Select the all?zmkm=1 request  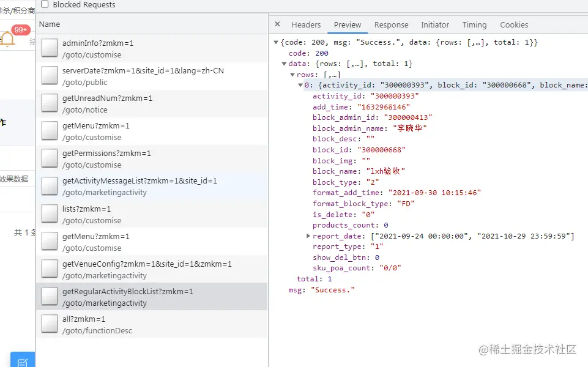[152, 324]
